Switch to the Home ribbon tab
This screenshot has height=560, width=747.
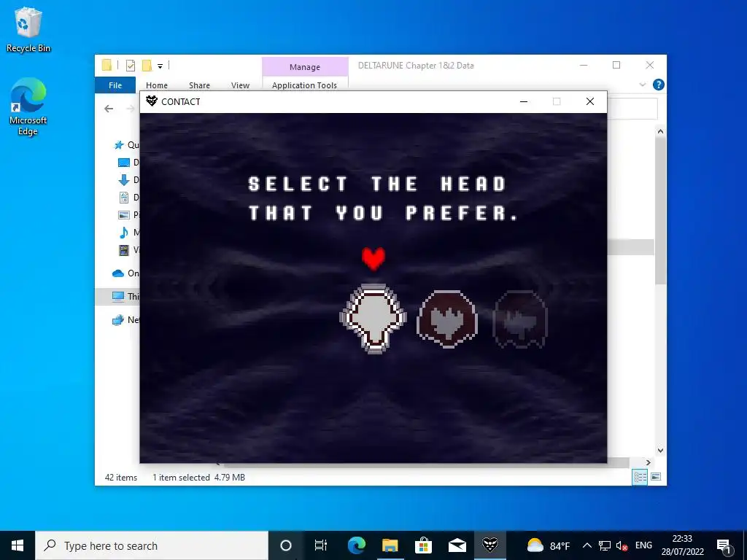pos(157,85)
